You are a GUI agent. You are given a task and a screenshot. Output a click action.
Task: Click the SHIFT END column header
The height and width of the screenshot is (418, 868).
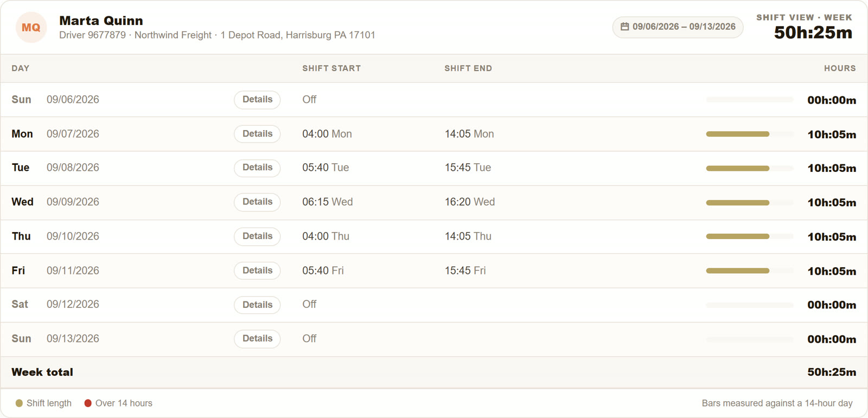468,68
